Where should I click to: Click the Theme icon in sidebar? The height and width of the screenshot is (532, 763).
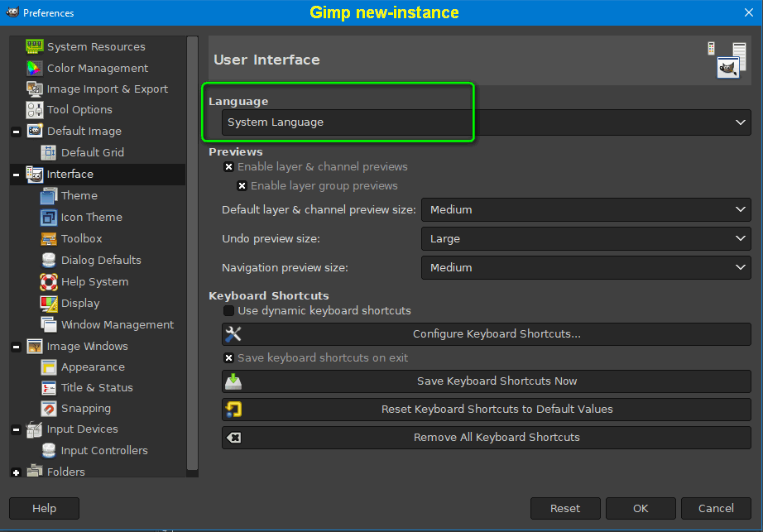click(49, 195)
